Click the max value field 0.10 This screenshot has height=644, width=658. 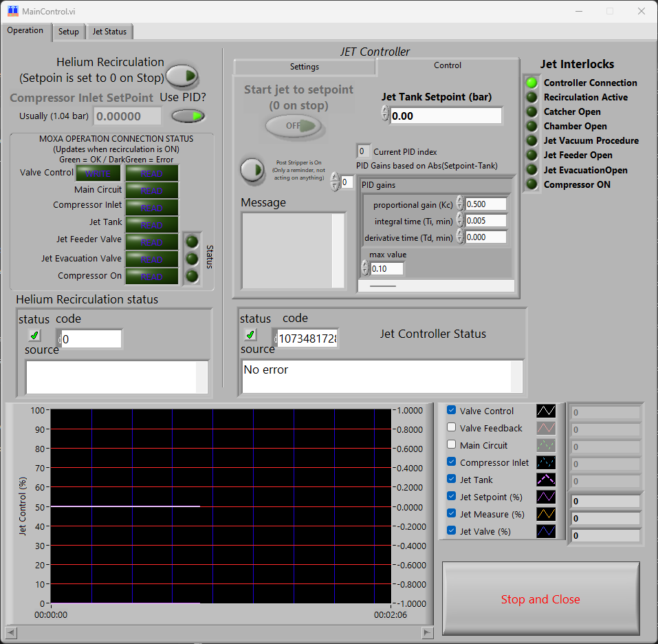pos(386,269)
